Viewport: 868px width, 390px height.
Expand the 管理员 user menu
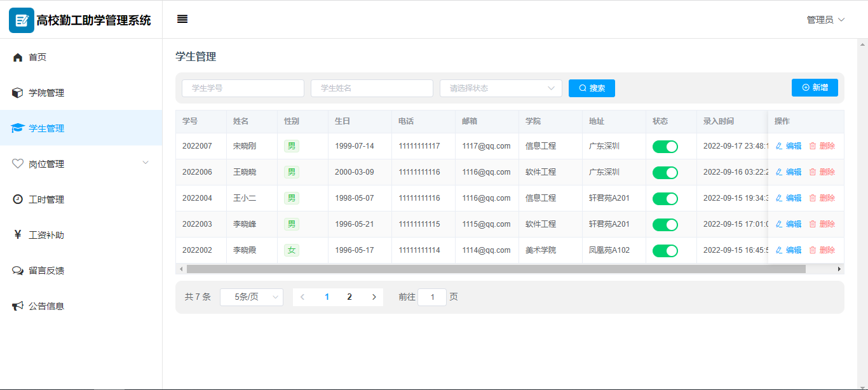click(x=825, y=20)
